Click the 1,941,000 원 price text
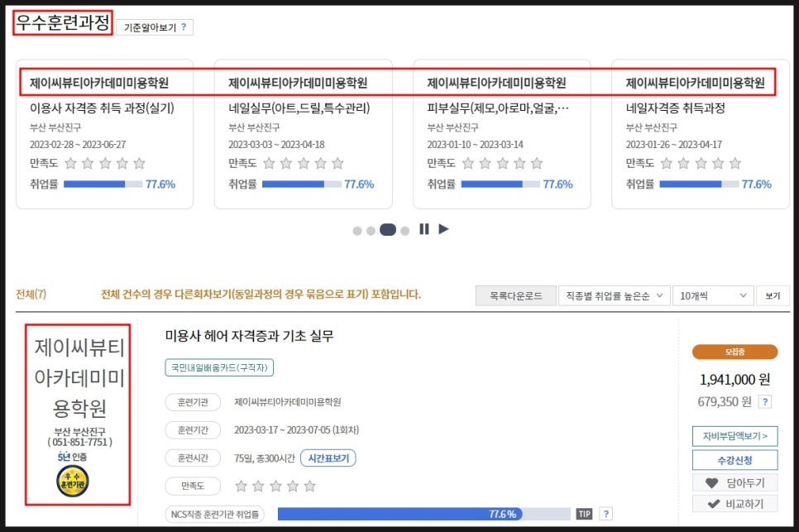This screenshot has height=532, width=799. (734, 380)
